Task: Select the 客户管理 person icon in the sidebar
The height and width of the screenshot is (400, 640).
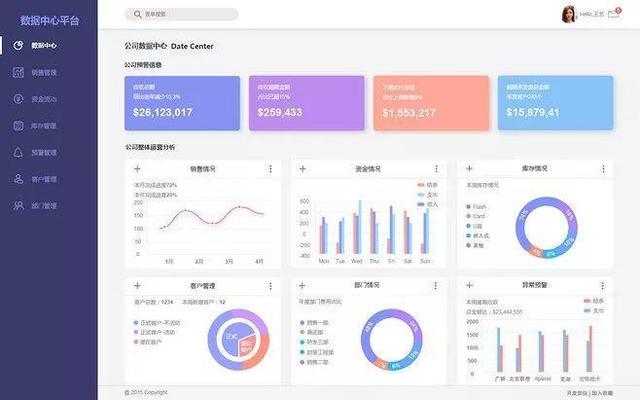Action: pyautogui.click(x=18, y=179)
